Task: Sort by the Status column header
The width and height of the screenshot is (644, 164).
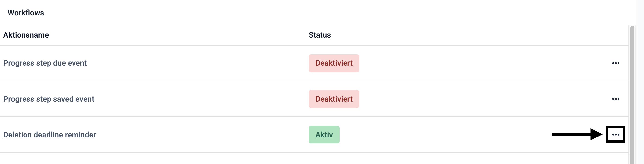Action: [x=320, y=35]
